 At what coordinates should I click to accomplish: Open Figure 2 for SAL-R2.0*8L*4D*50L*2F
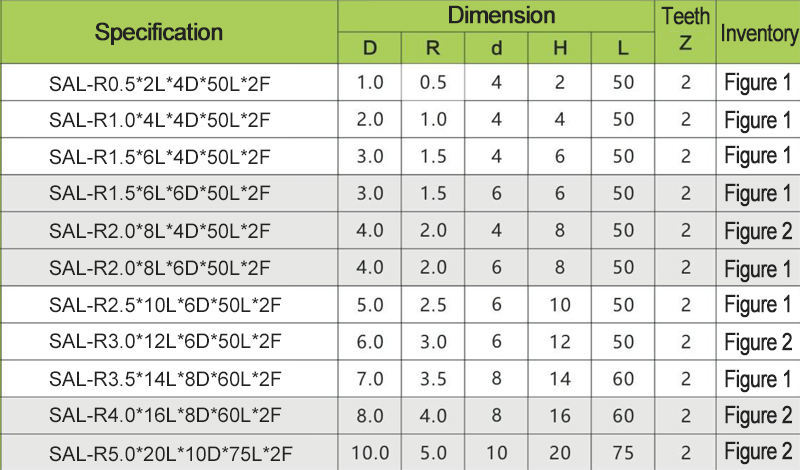(x=758, y=231)
